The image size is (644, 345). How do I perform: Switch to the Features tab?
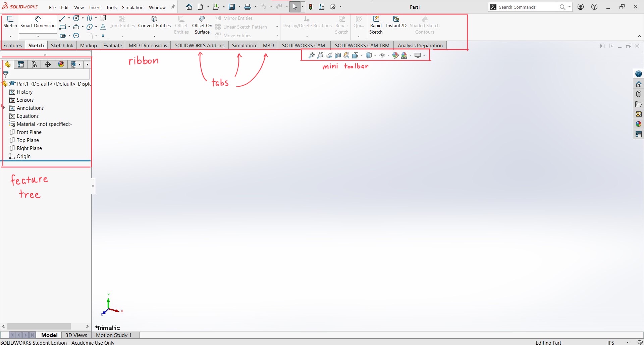[12, 46]
